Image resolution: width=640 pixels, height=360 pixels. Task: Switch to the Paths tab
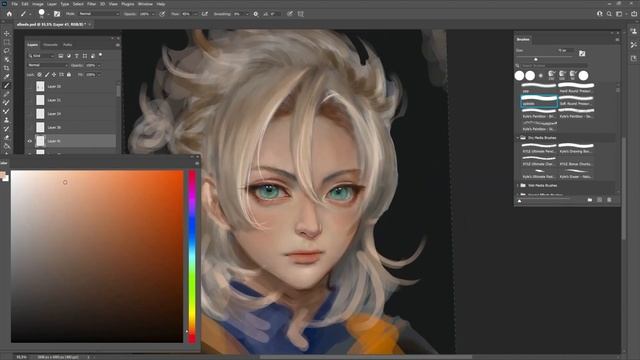(x=68, y=45)
